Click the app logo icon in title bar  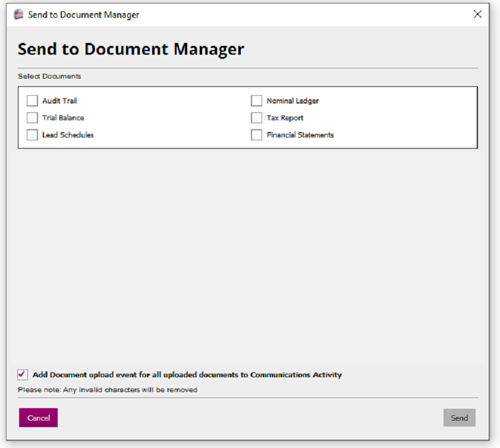tap(19, 14)
